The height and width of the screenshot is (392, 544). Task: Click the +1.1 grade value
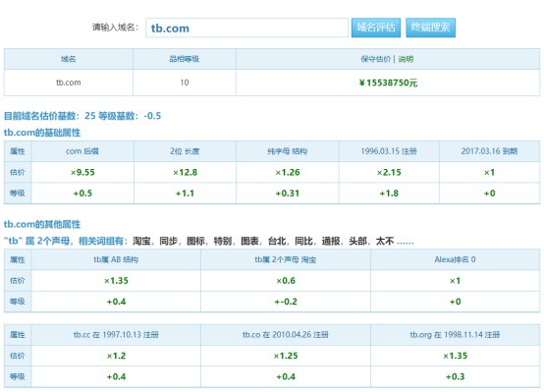click(185, 194)
